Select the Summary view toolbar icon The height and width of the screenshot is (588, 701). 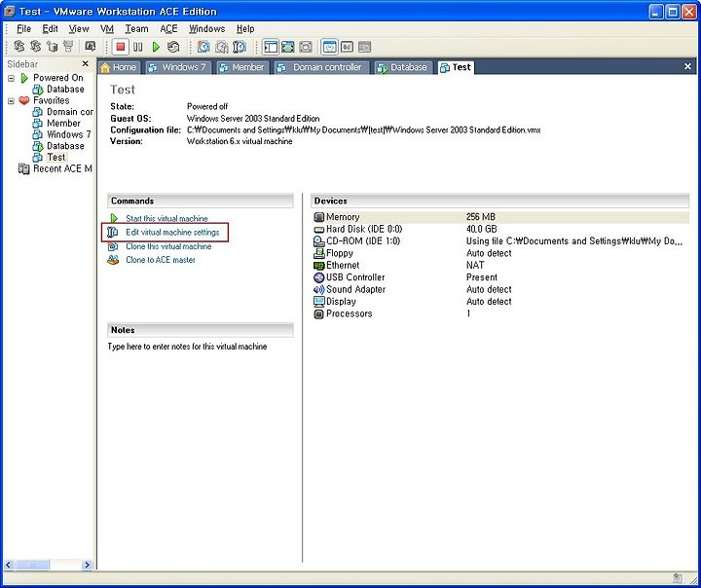(329, 47)
